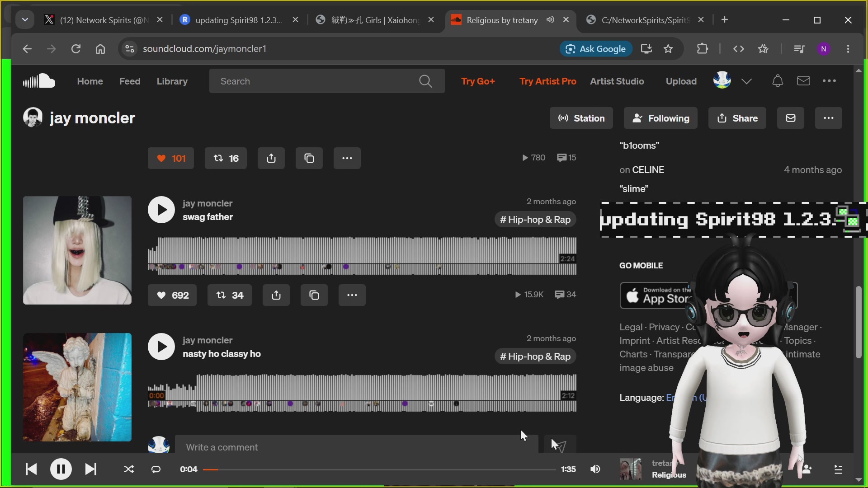The height and width of the screenshot is (488, 868).
Task: Open more options for swag father
Action: point(352,295)
